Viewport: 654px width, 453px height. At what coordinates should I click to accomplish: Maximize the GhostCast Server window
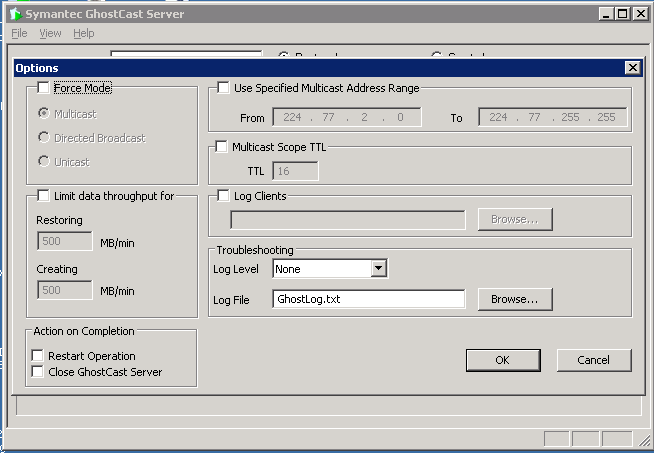(623, 14)
